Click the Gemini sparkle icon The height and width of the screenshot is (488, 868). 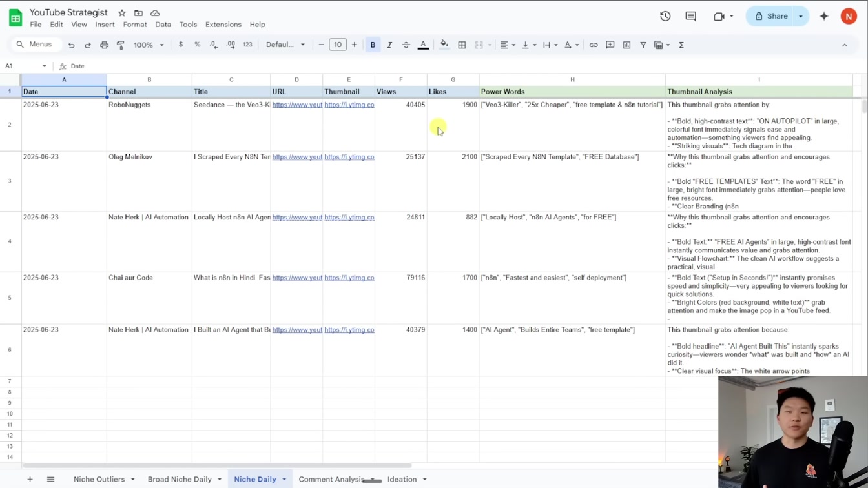pos(824,16)
